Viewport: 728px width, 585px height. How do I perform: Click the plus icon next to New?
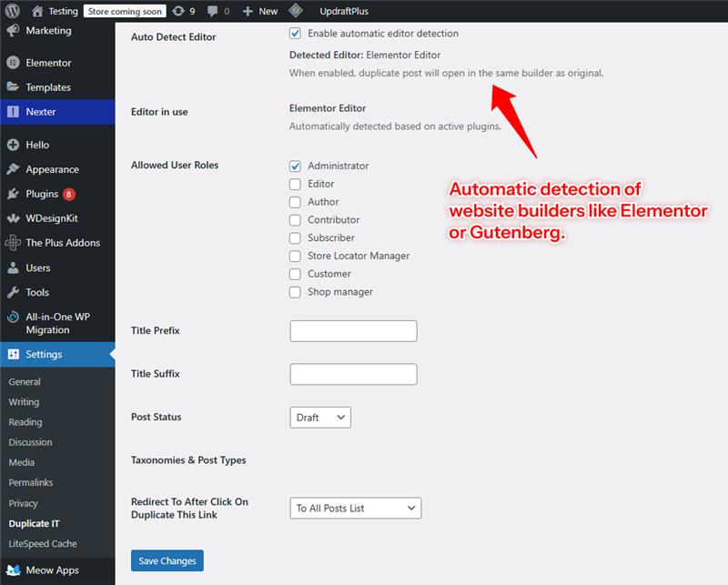coord(248,11)
